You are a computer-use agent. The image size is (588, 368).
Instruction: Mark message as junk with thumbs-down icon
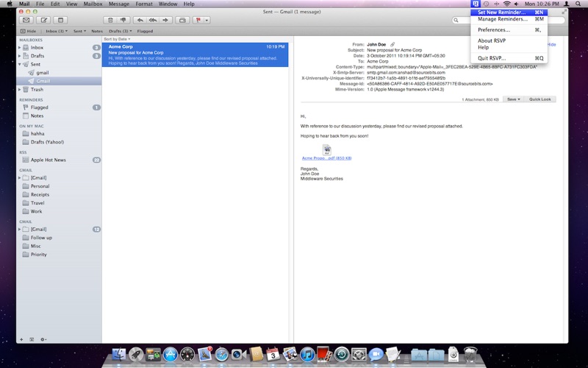tap(123, 21)
